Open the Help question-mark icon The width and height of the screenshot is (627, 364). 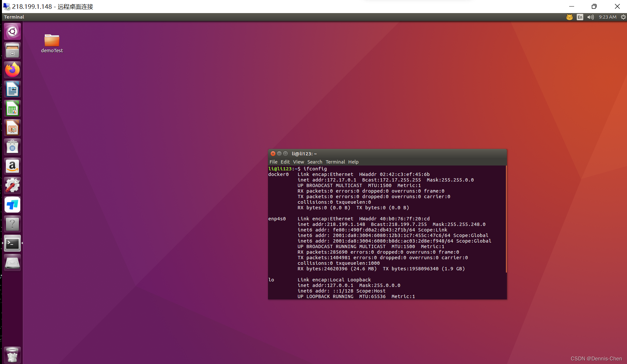click(x=12, y=224)
